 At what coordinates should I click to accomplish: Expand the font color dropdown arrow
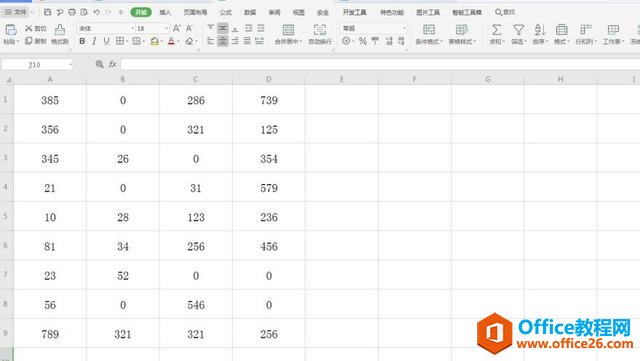pos(178,41)
